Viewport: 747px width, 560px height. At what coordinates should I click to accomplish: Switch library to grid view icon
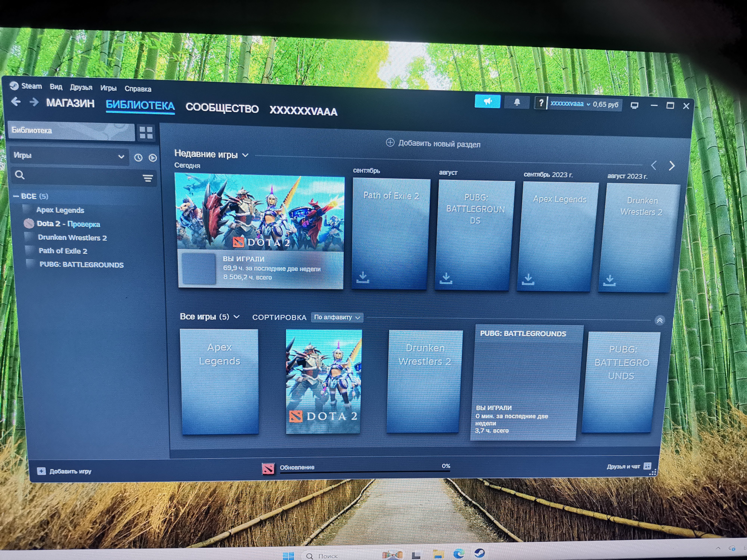click(x=146, y=132)
